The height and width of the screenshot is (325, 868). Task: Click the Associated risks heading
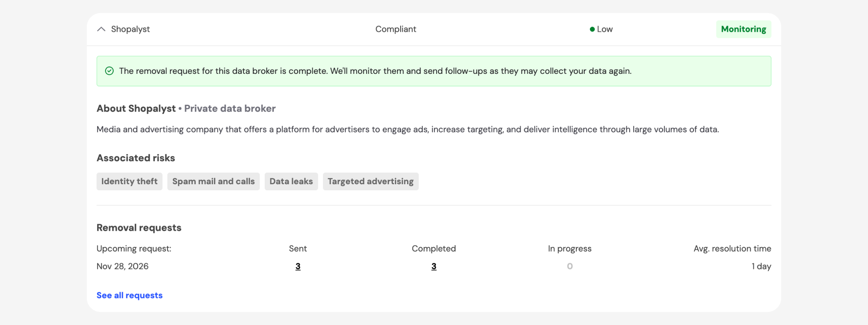click(x=136, y=158)
